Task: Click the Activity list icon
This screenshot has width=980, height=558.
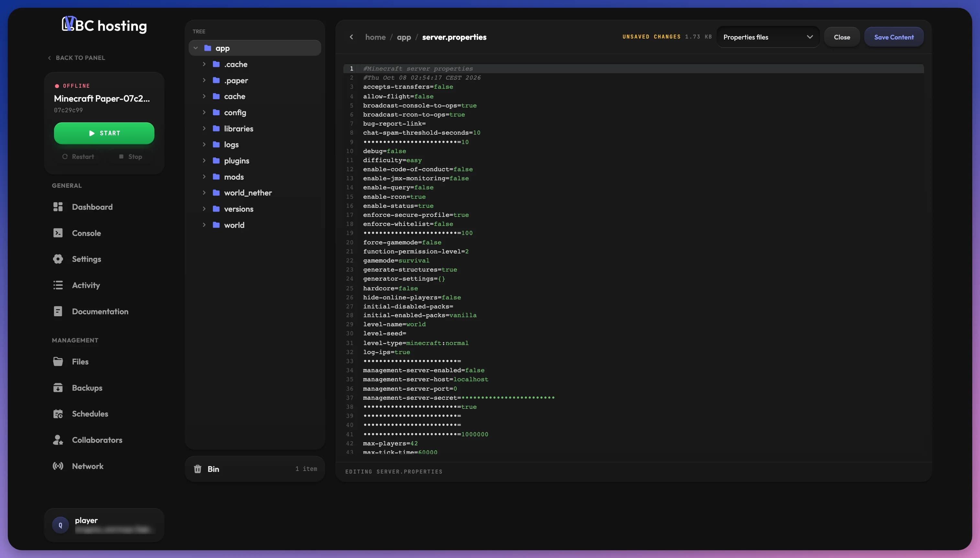Action: 58,285
